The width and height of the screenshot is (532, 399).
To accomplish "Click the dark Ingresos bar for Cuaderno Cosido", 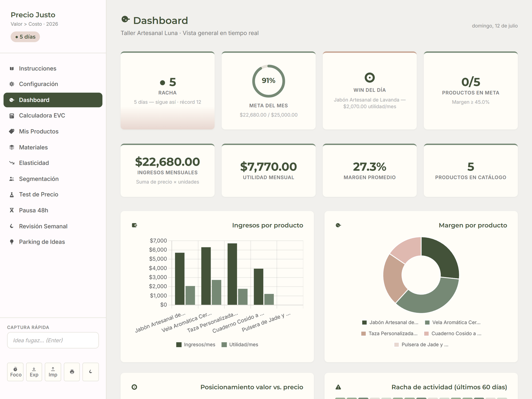I will click(258, 287).
